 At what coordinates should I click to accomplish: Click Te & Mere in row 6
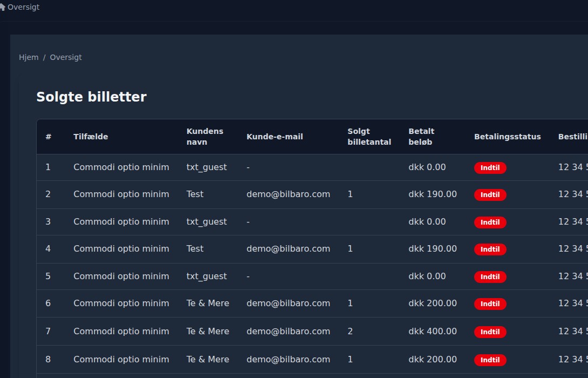click(x=208, y=303)
